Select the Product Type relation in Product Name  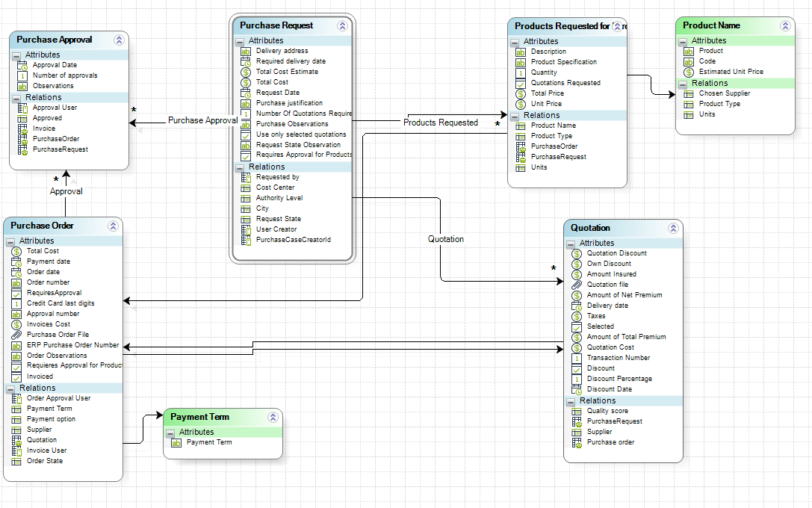point(720,104)
